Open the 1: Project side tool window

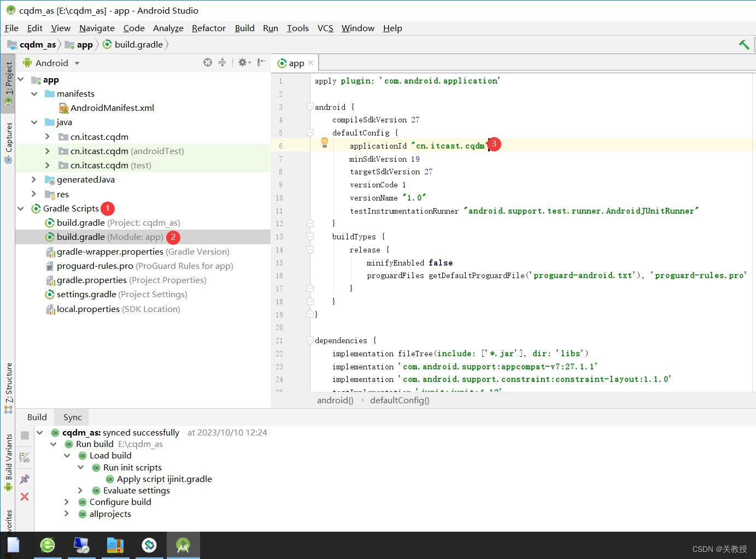point(8,84)
